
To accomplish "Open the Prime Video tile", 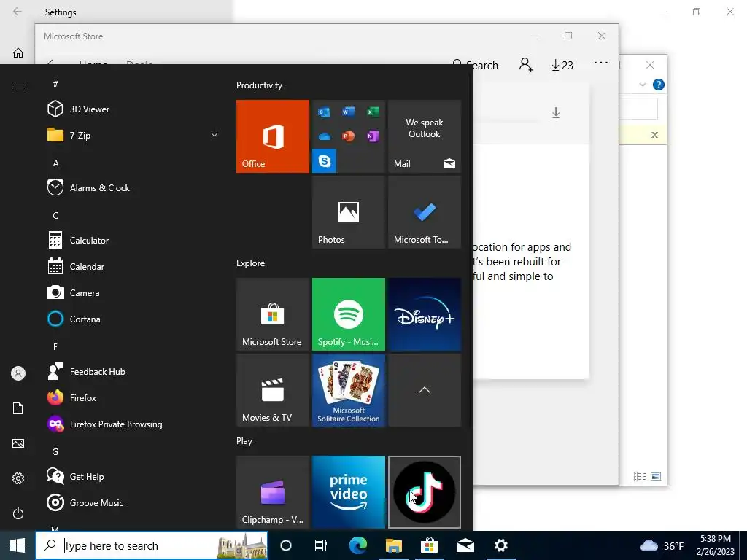I will click(x=348, y=492).
